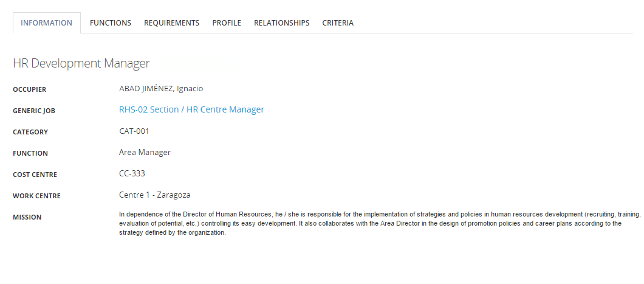Click the Category field label
The height and width of the screenshot is (284, 644).
30,133
